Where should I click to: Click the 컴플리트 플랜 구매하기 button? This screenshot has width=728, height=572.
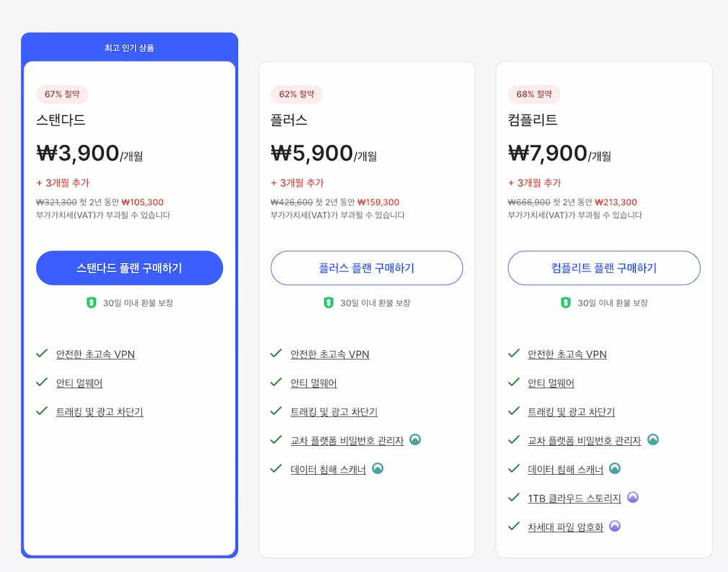(604, 267)
